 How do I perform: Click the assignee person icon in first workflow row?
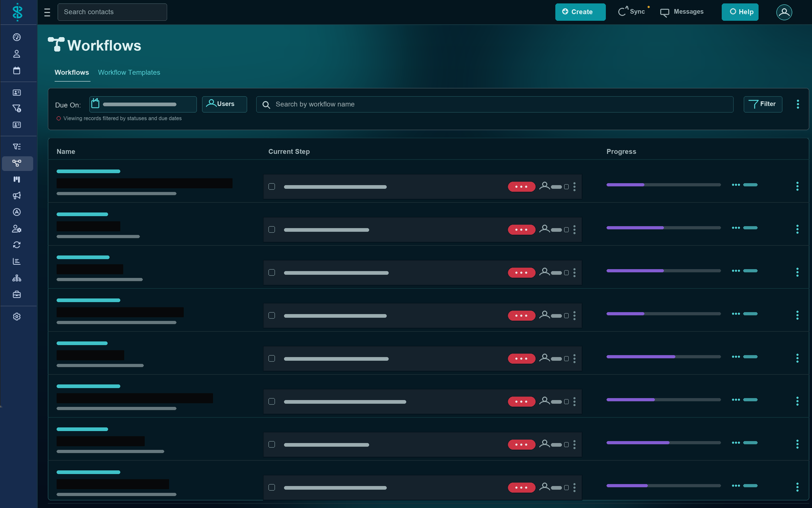[544, 186]
